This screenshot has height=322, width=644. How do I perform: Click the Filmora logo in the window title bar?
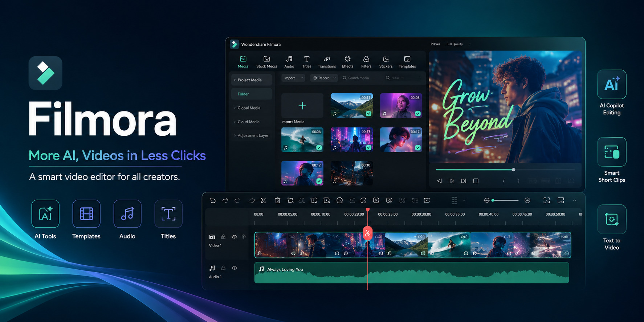point(235,44)
